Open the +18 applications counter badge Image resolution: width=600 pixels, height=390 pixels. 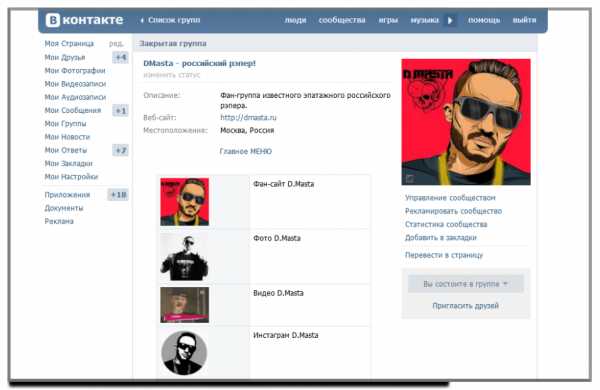(118, 195)
